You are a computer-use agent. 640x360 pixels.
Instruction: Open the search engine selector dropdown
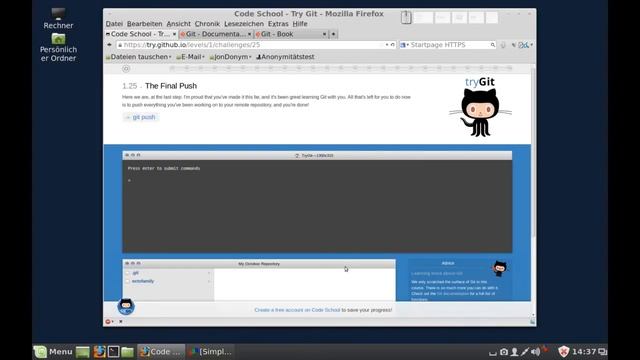coord(404,45)
